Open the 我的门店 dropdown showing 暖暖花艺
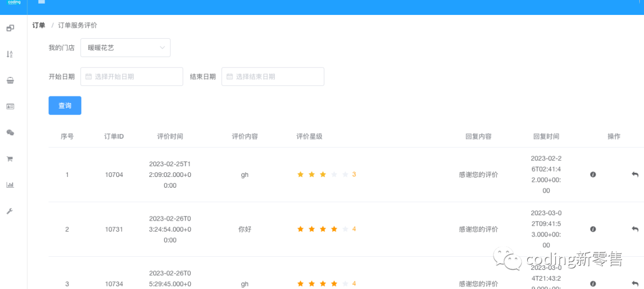This screenshot has height=289, width=644. tap(126, 48)
